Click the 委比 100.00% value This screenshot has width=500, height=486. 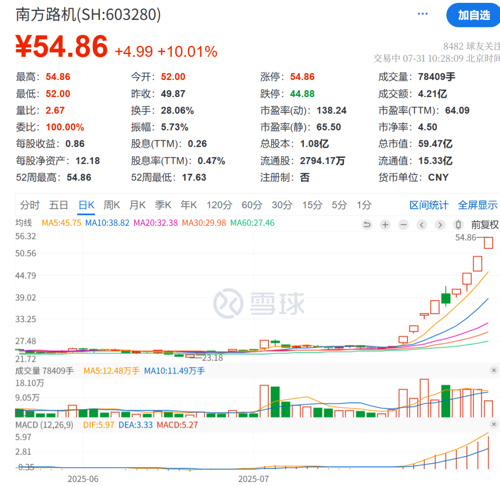tap(65, 127)
